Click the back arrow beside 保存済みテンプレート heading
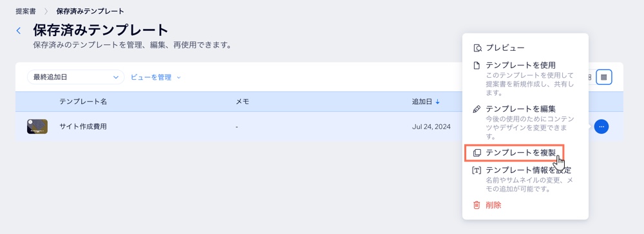The image size is (644, 234). [x=19, y=30]
